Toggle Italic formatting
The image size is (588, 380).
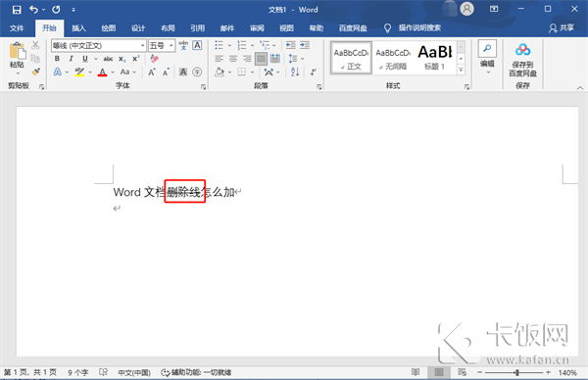[71, 59]
